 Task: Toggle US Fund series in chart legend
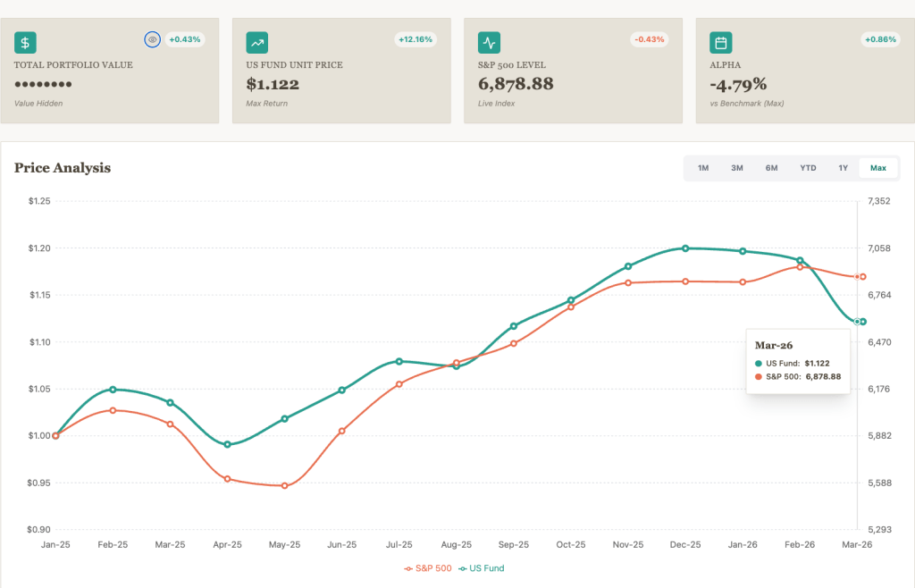tap(484, 568)
